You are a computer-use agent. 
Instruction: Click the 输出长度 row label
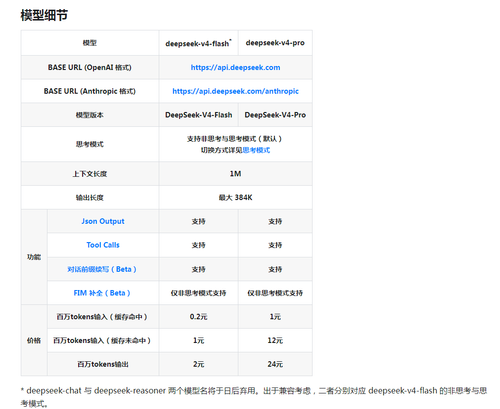(90, 198)
